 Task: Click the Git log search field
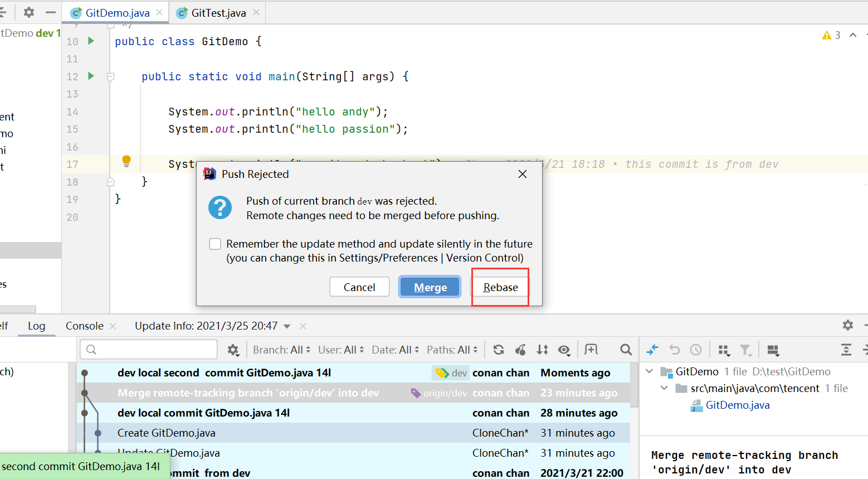[149, 350]
